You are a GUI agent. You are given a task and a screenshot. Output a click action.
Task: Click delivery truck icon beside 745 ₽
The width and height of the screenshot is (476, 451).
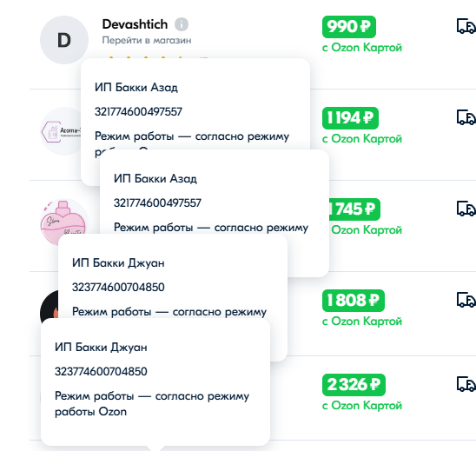click(x=466, y=209)
